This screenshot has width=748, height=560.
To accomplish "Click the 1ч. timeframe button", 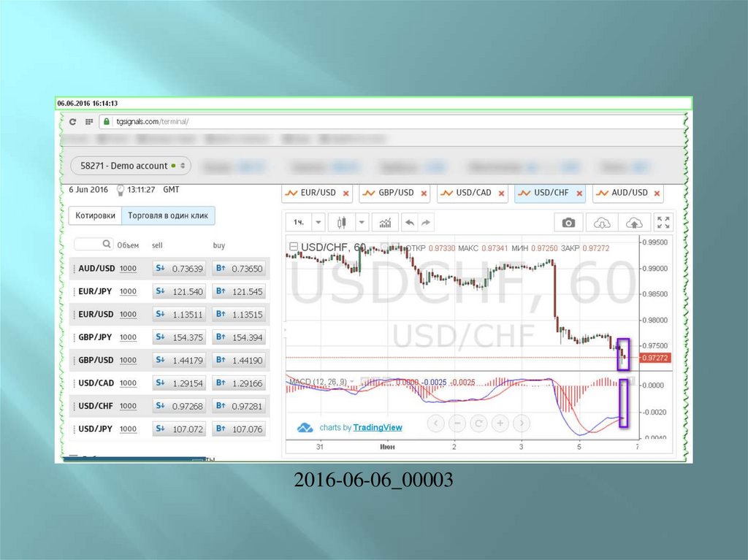I will [299, 222].
